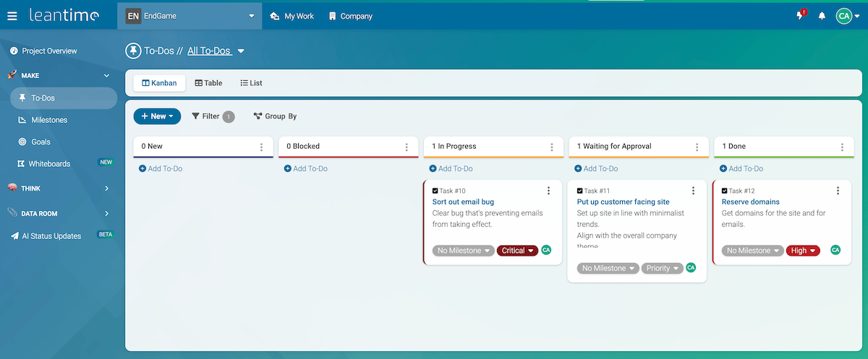The width and height of the screenshot is (868, 359).
Task: Open My Work in top navigation
Action: [x=292, y=16]
